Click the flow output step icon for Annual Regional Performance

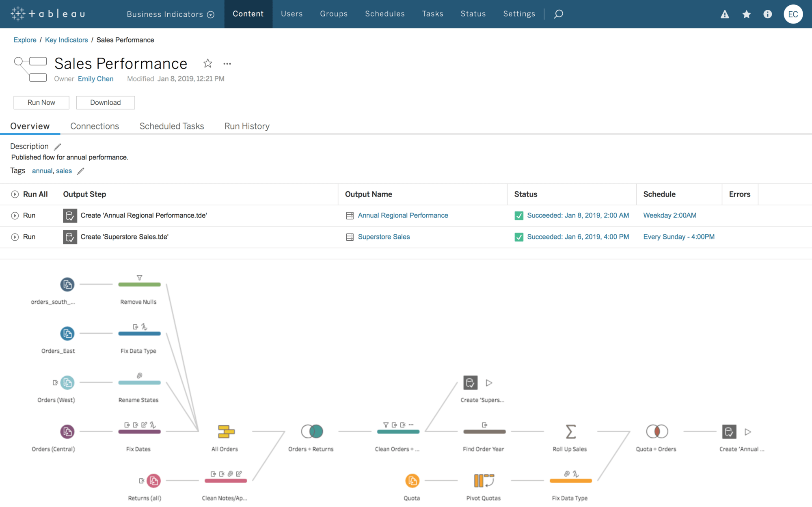(69, 215)
